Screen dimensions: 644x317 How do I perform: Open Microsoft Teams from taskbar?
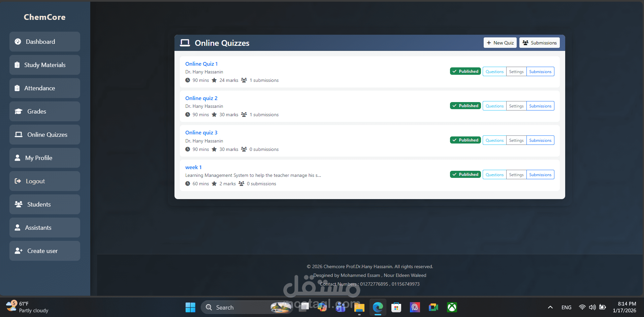341,307
